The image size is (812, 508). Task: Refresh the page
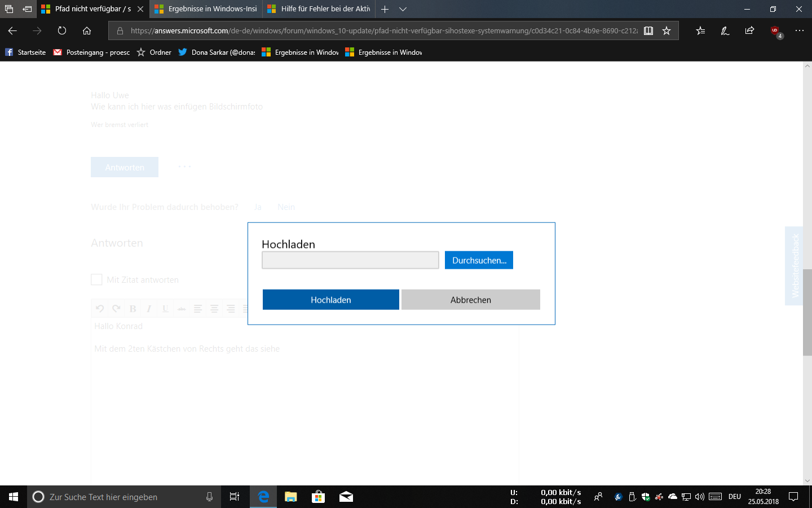[x=62, y=30]
